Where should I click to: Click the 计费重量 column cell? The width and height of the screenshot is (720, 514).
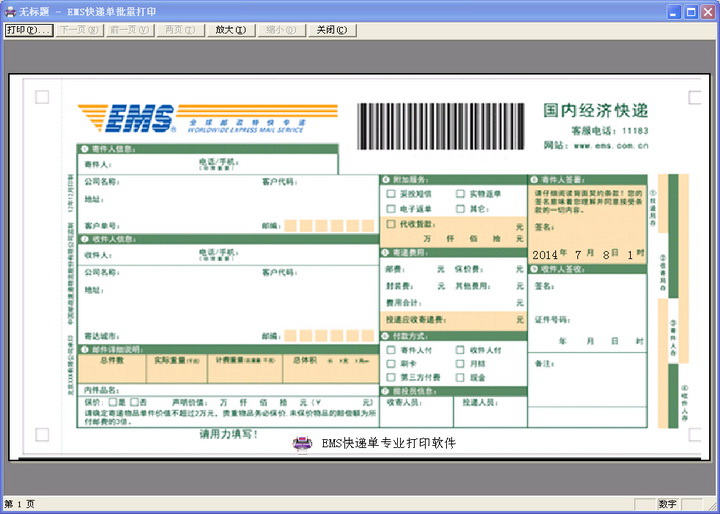tap(245, 368)
